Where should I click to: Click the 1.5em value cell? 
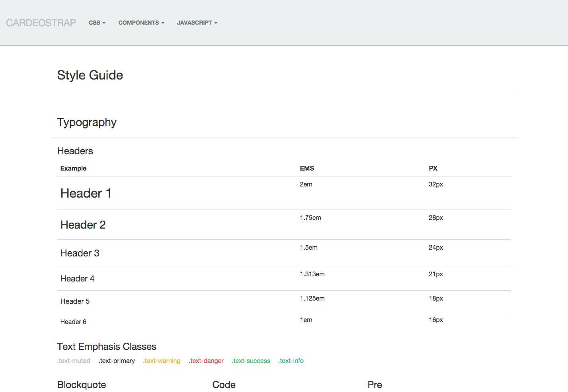coord(309,248)
